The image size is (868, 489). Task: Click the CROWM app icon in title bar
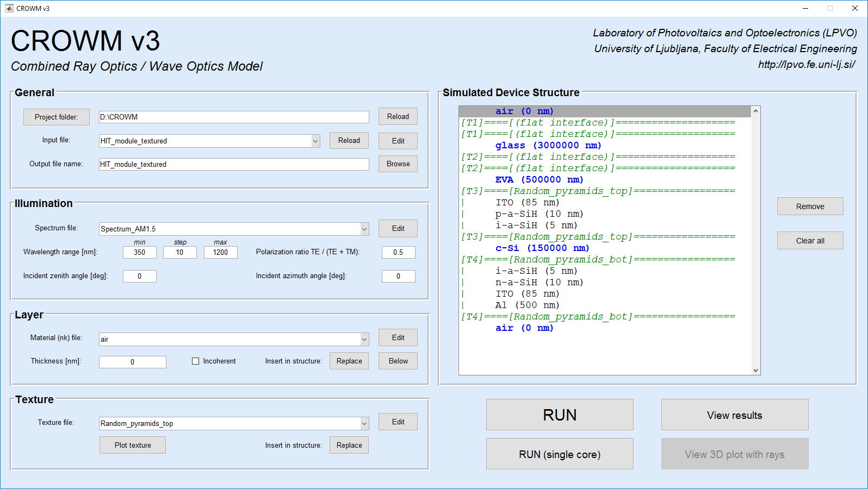[x=9, y=8]
